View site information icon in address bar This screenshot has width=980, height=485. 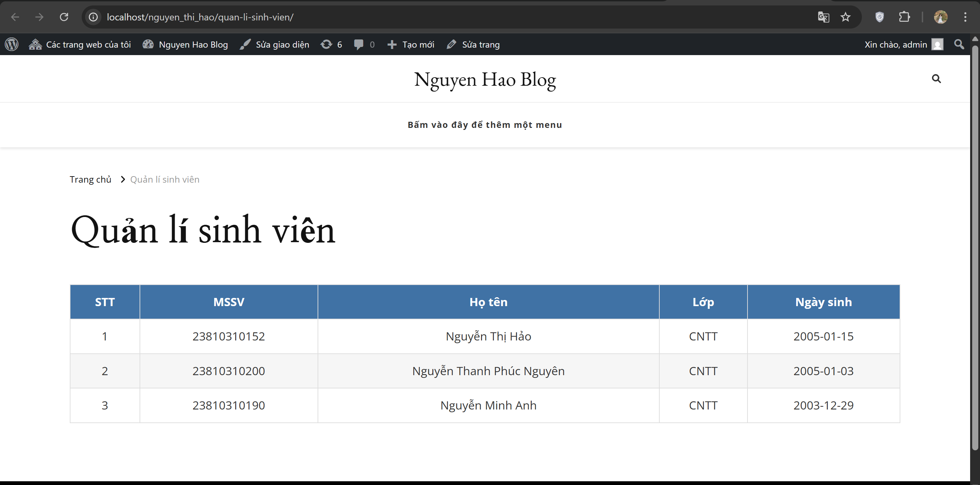pyautogui.click(x=93, y=17)
